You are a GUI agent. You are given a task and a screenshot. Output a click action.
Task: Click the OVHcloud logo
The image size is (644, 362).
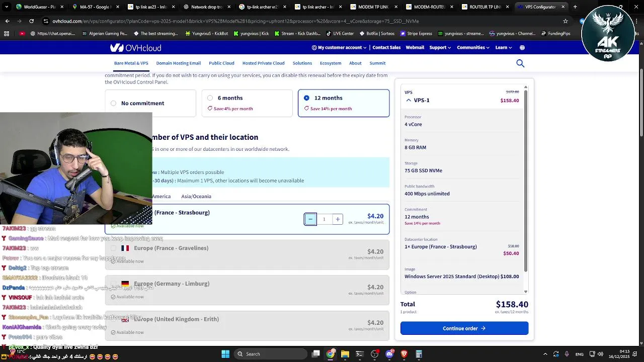135,48
